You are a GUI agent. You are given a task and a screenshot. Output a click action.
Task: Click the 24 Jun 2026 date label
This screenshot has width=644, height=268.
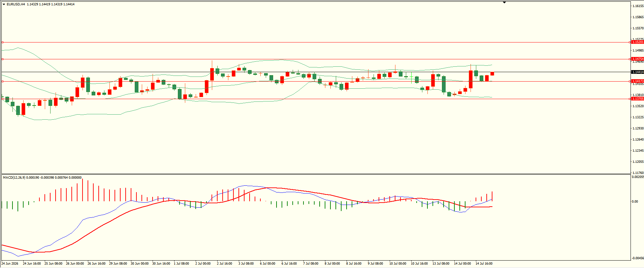[10, 264]
